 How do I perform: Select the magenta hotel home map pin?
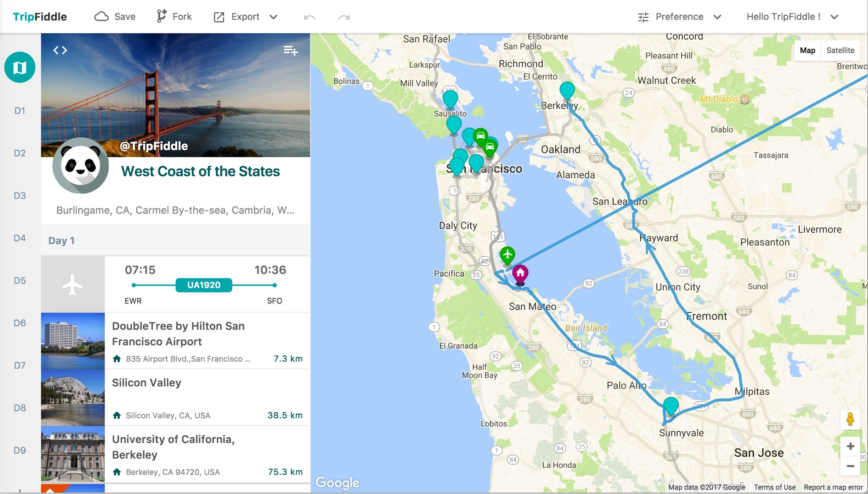[520, 273]
